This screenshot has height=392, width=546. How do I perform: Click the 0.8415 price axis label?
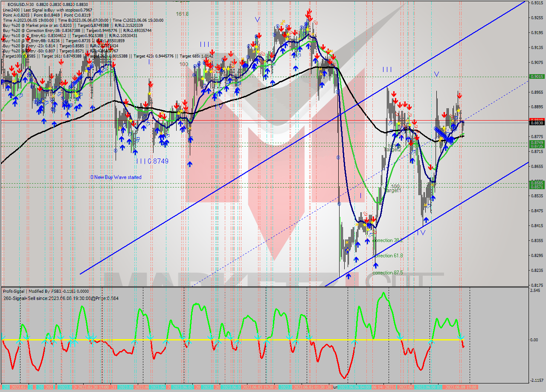[537, 226]
